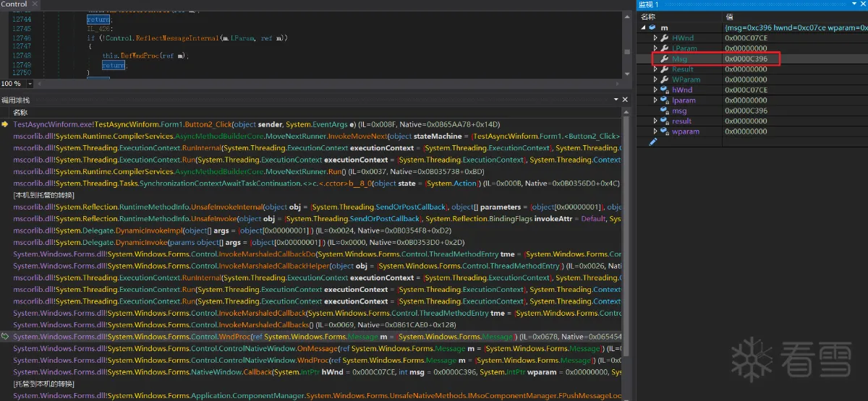The width and height of the screenshot is (868, 401).
Task: Click the call stack vertical scrollbar
Action: (x=626, y=231)
